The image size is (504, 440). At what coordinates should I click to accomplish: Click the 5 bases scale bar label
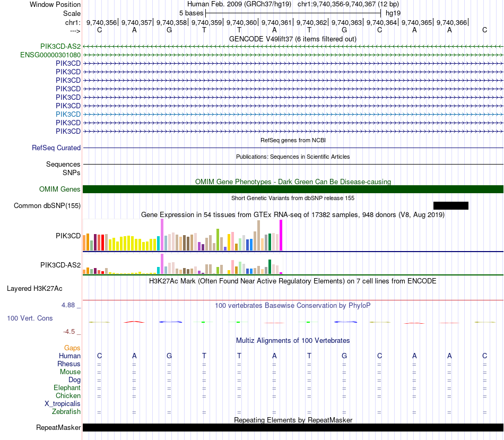pos(191,13)
